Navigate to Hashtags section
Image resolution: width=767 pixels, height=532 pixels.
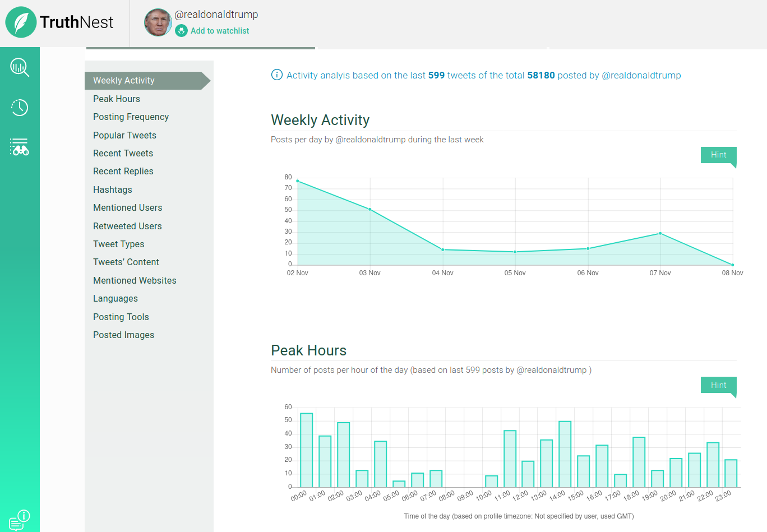tap(113, 189)
